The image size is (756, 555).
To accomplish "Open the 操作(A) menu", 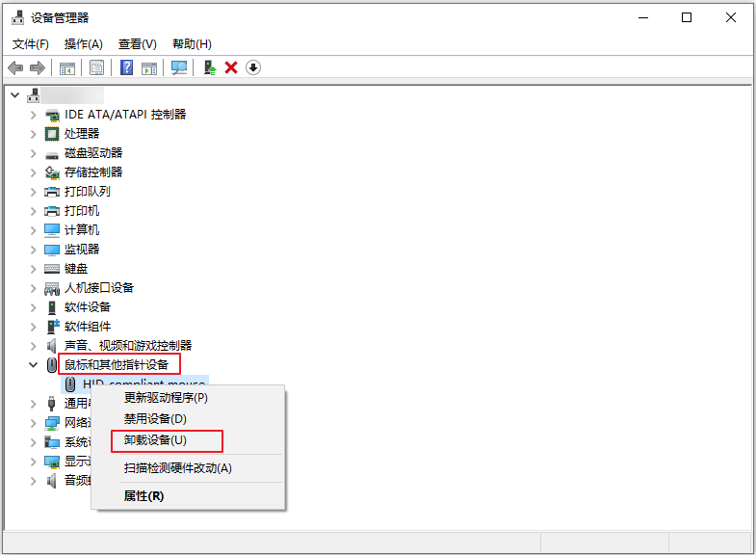I will point(84,44).
